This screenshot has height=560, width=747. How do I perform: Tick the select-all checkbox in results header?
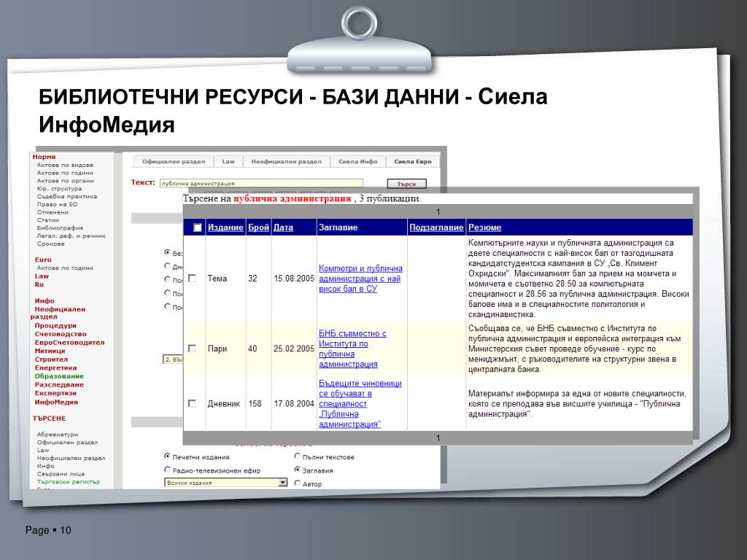(x=197, y=227)
